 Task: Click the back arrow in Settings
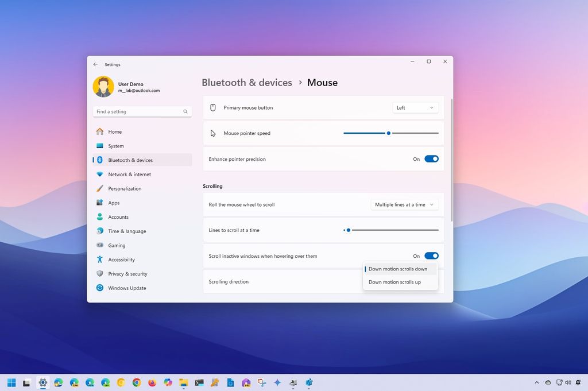95,64
